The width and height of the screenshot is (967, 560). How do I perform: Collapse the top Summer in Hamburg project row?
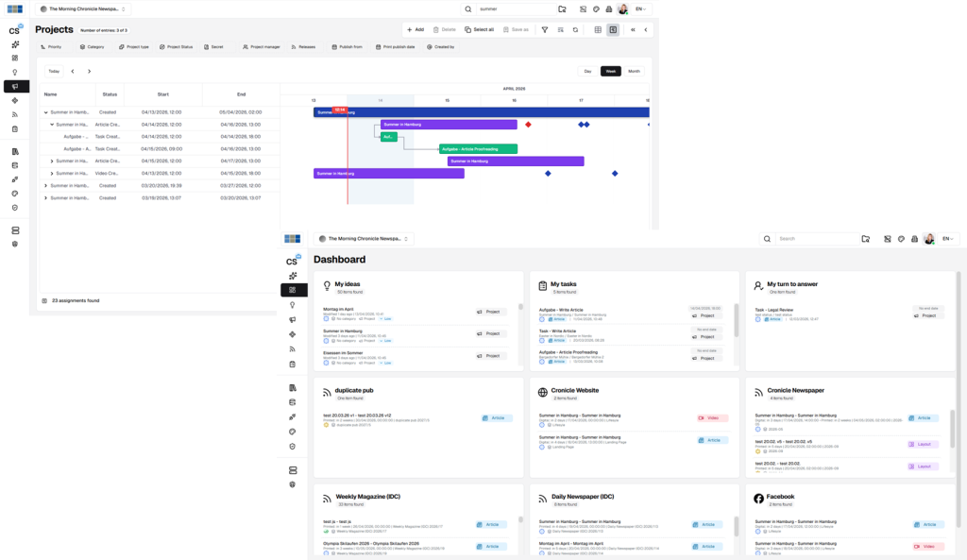(45, 111)
